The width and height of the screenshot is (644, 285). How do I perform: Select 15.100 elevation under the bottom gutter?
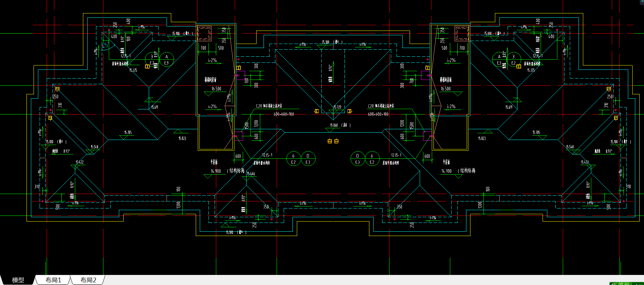pyautogui.click(x=230, y=232)
